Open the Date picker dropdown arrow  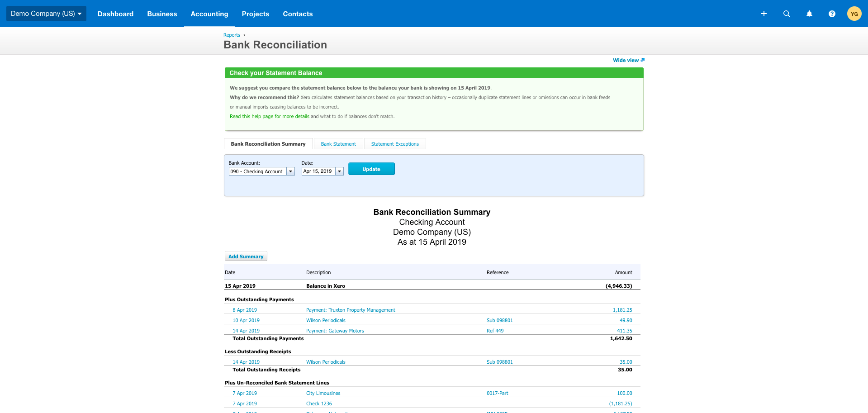pyautogui.click(x=339, y=171)
